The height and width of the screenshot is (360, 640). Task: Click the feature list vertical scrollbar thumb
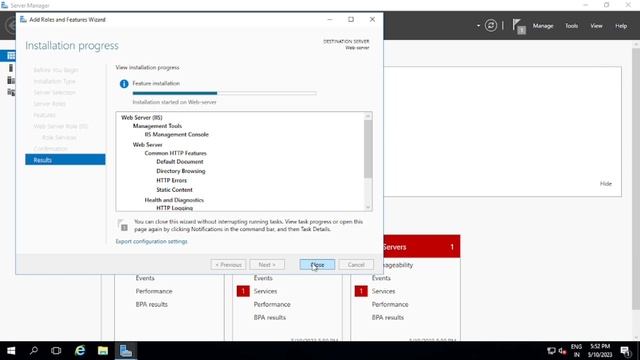pos(368,149)
